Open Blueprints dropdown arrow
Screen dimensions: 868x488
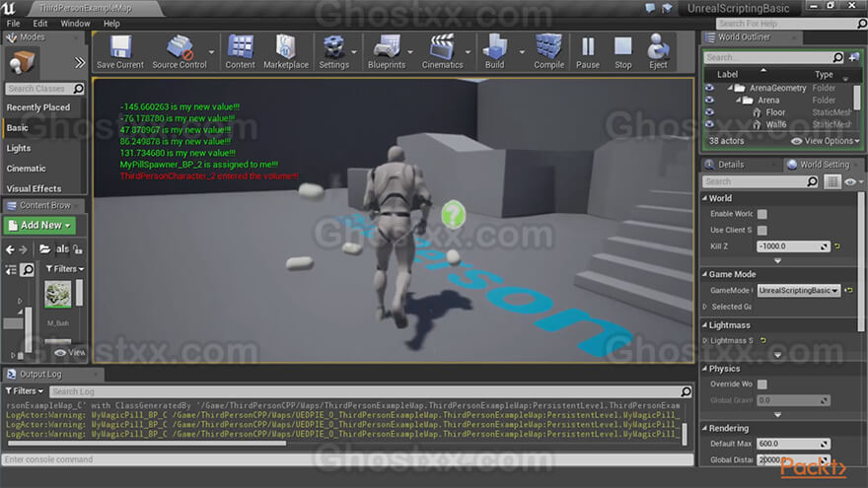tap(410, 52)
